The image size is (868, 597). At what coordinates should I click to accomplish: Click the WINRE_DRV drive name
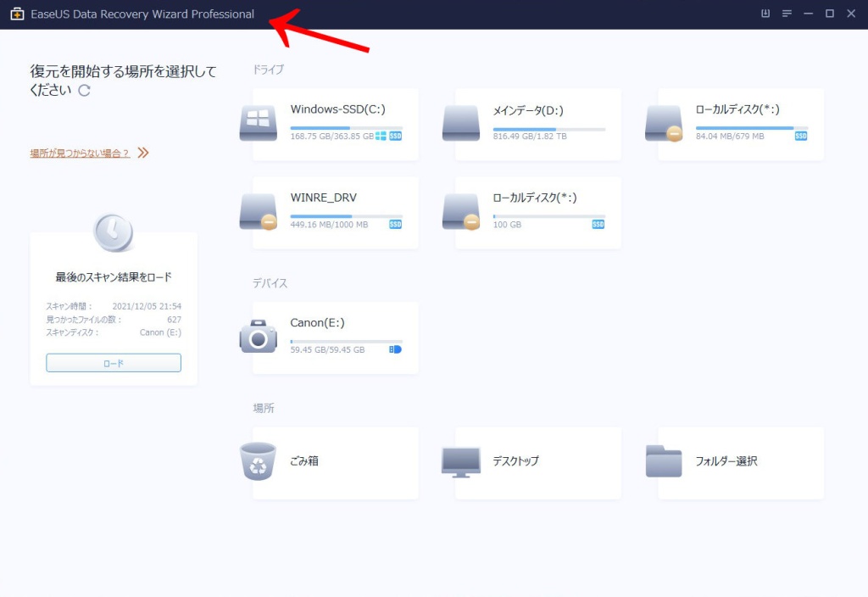tap(323, 198)
